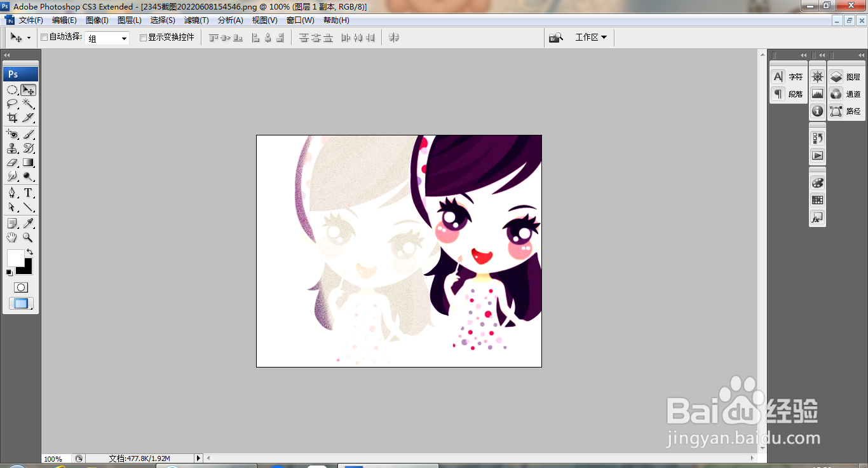Open the Info panel icon
Screen dimensions: 868x468
pyautogui.click(x=818, y=111)
